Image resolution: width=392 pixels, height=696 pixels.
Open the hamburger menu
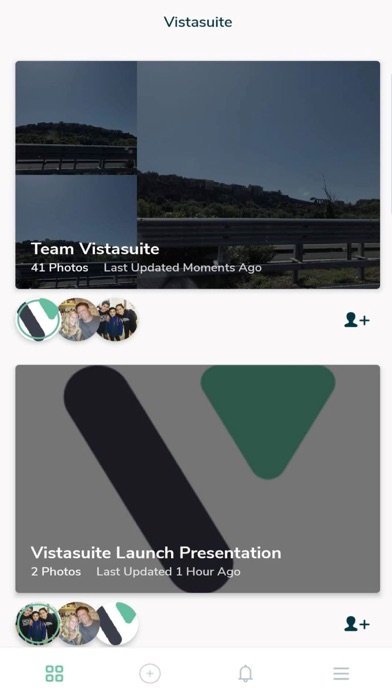[x=341, y=673]
